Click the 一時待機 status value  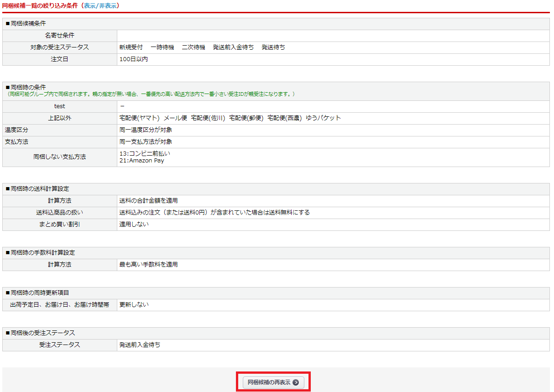[x=162, y=47]
